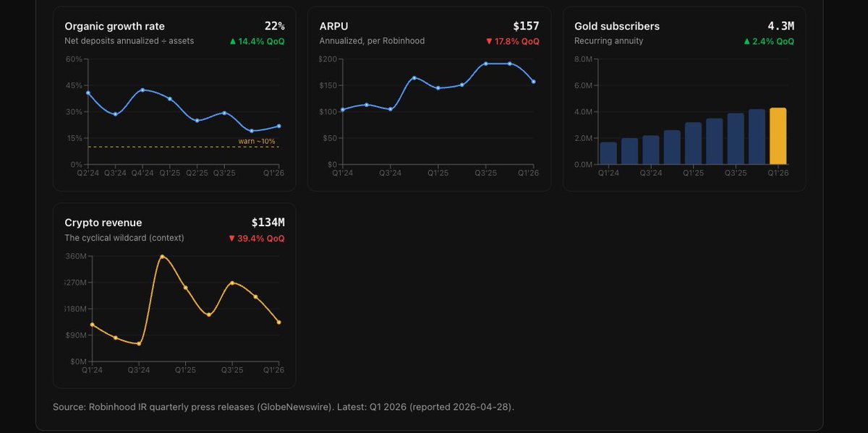Viewport: 868px width, 433px height.
Task: Click the 360M y-axis label on Crypto revenue chart
Action: 75,256
